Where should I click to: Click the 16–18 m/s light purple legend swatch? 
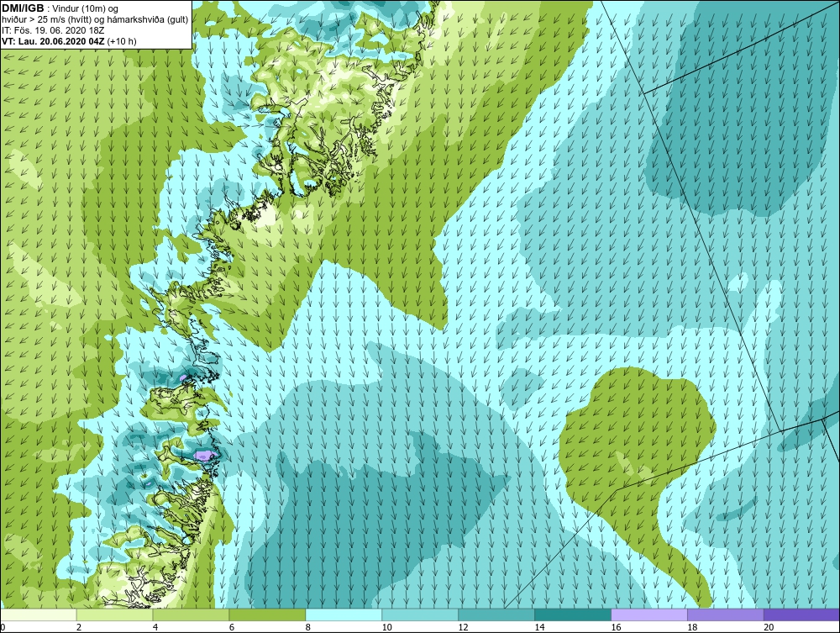[649, 615]
